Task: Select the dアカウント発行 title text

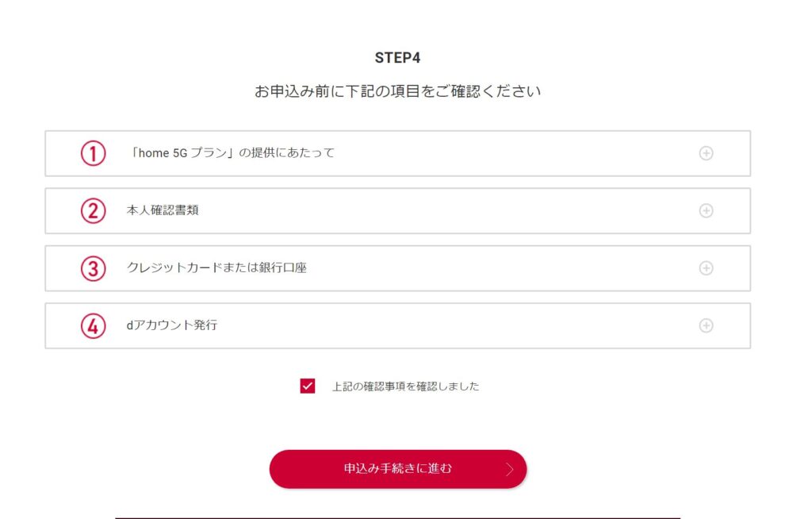Action: (x=171, y=325)
